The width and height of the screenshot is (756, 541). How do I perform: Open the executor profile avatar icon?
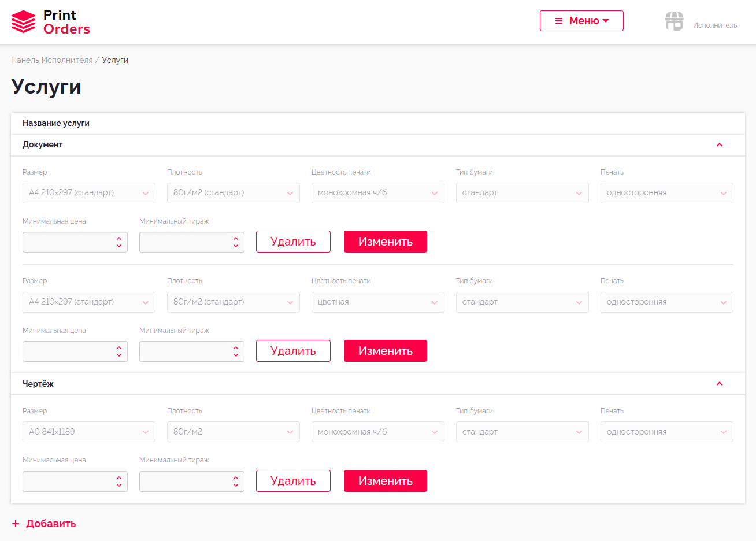(x=674, y=21)
